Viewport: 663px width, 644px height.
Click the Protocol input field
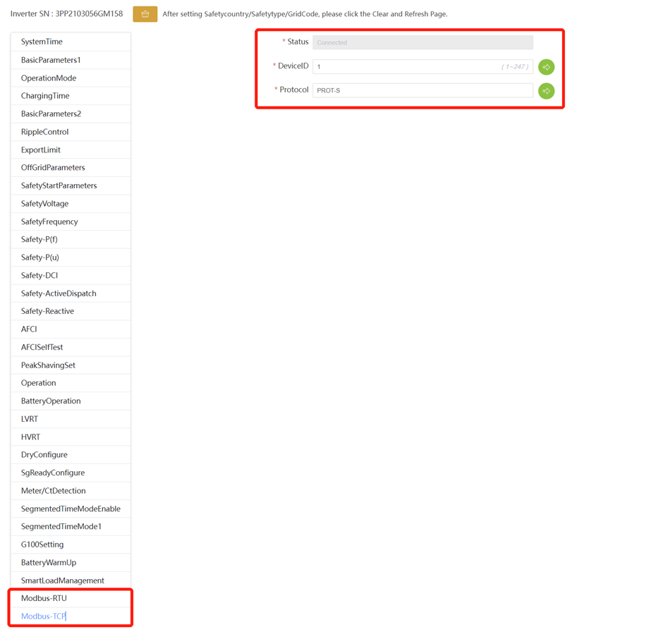click(422, 90)
